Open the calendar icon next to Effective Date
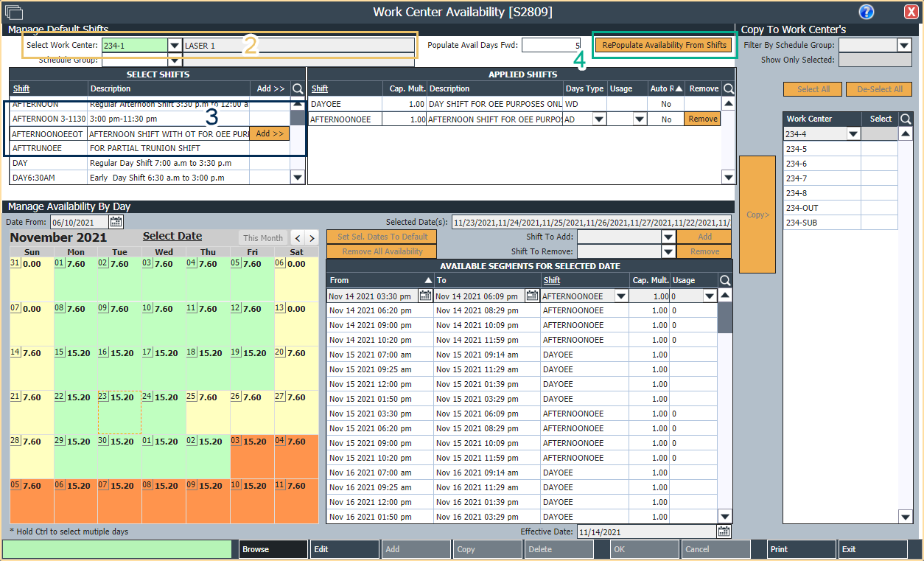Screen dimensions: 924x561 click(x=723, y=531)
